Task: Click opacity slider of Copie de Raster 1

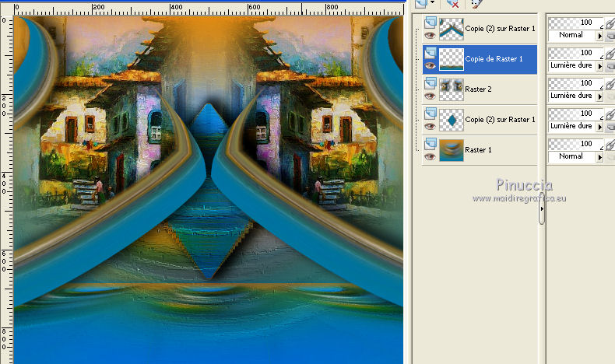Action: tap(575, 53)
